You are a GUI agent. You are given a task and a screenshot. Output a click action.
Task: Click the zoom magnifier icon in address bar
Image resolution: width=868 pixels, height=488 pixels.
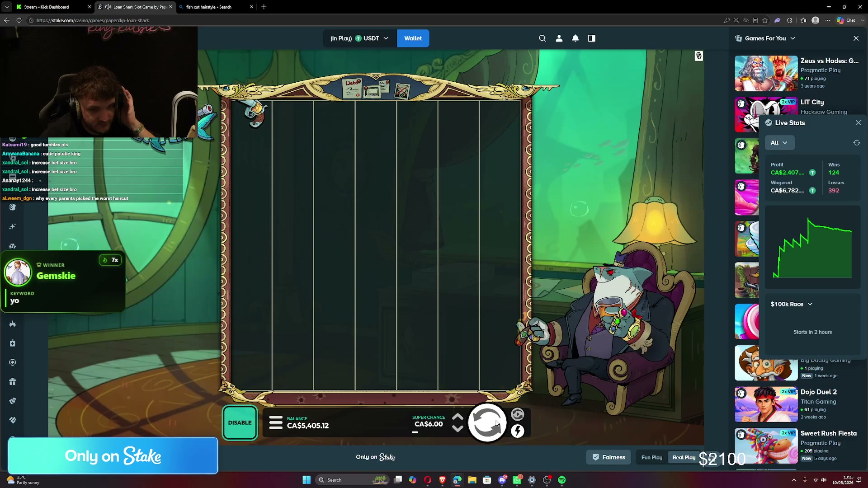(x=736, y=20)
